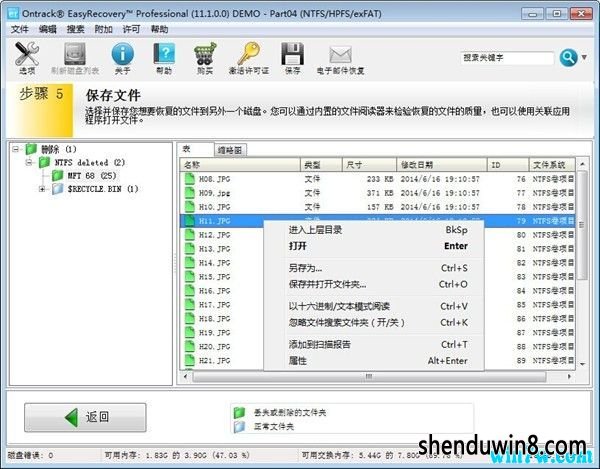Image resolution: width=600 pixels, height=469 pixels.
Task: Select the H16.JPG file name
Action: (x=214, y=291)
